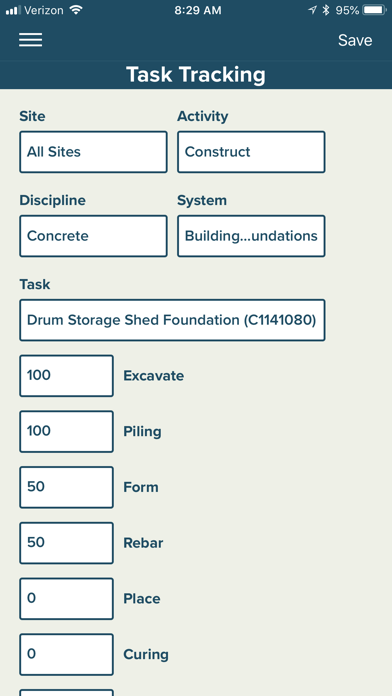The width and height of the screenshot is (392, 696).
Task: Tap the location arrow status icon
Action: tap(313, 10)
